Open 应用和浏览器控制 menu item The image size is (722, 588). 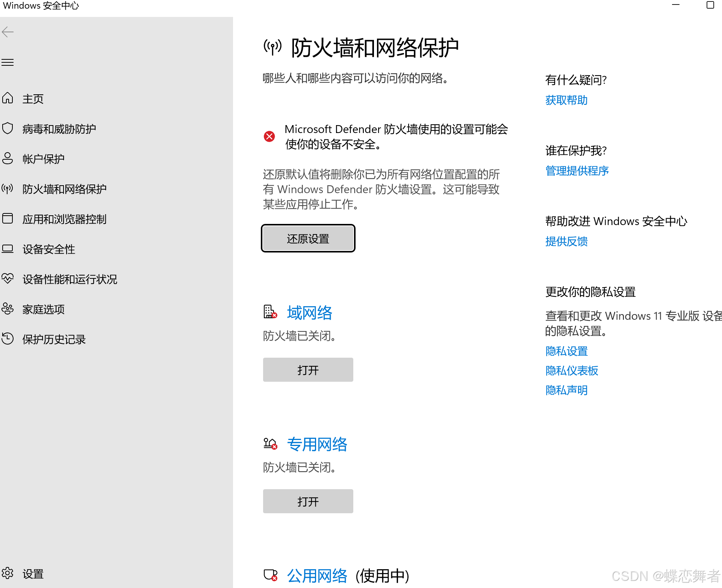click(x=64, y=219)
